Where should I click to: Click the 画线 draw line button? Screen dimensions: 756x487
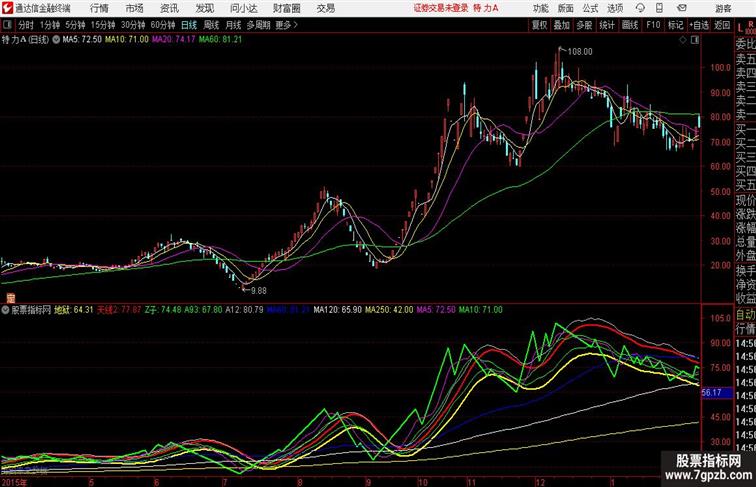click(x=630, y=25)
